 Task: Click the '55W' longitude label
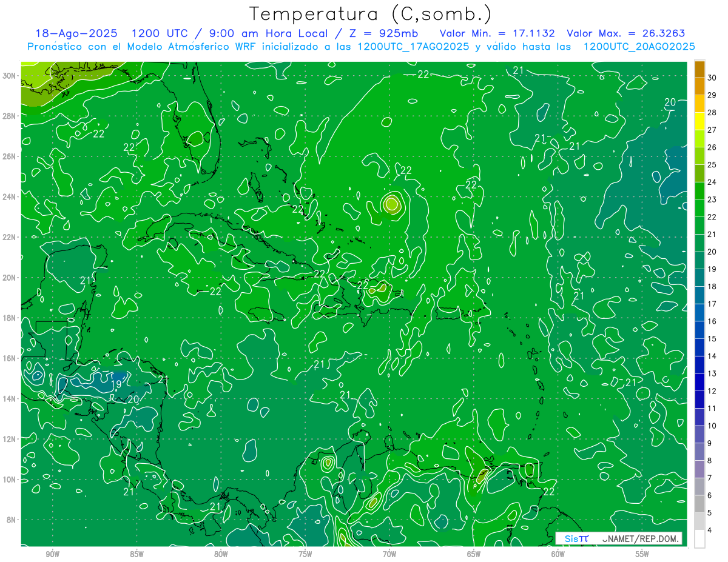[642, 554]
